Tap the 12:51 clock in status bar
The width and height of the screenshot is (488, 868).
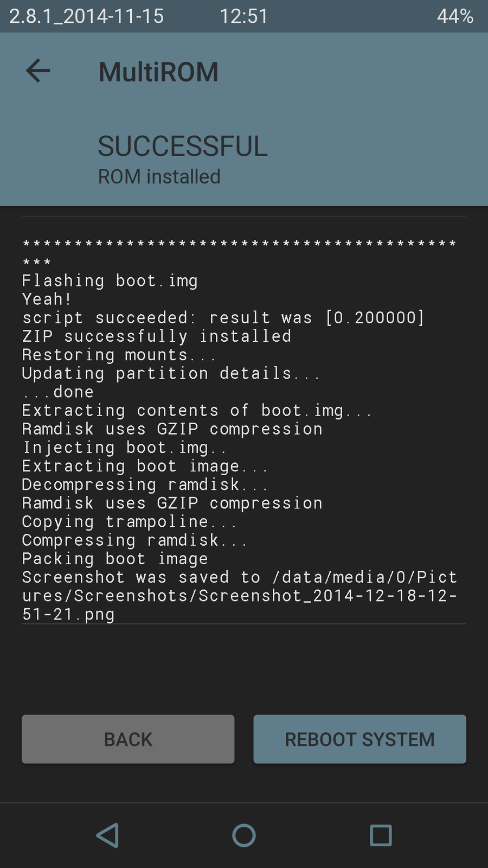click(244, 16)
